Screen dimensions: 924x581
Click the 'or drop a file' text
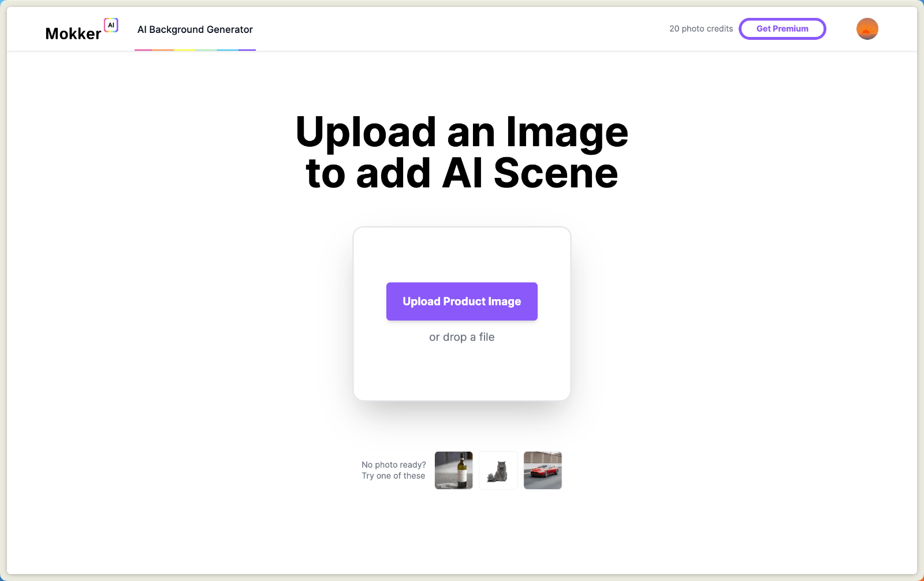pyautogui.click(x=461, y=337)
